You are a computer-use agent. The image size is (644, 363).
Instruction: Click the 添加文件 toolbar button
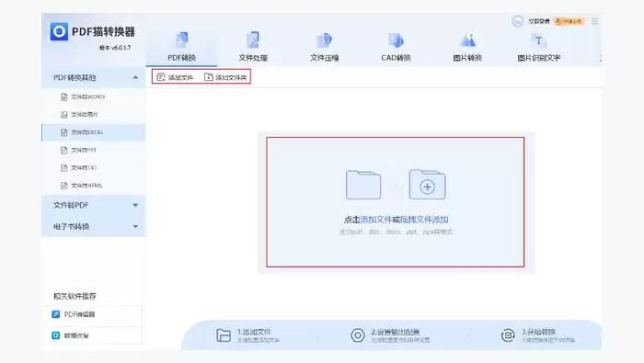click(176, 77)
